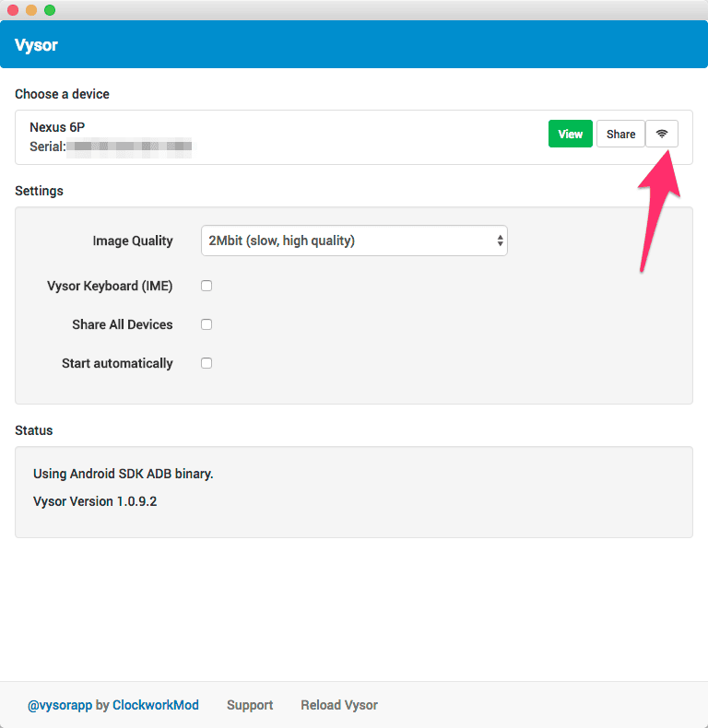Screen dimensions: 708x728
Task: Click the Using Android SDK ADB binary text
Action: [124, 474]
